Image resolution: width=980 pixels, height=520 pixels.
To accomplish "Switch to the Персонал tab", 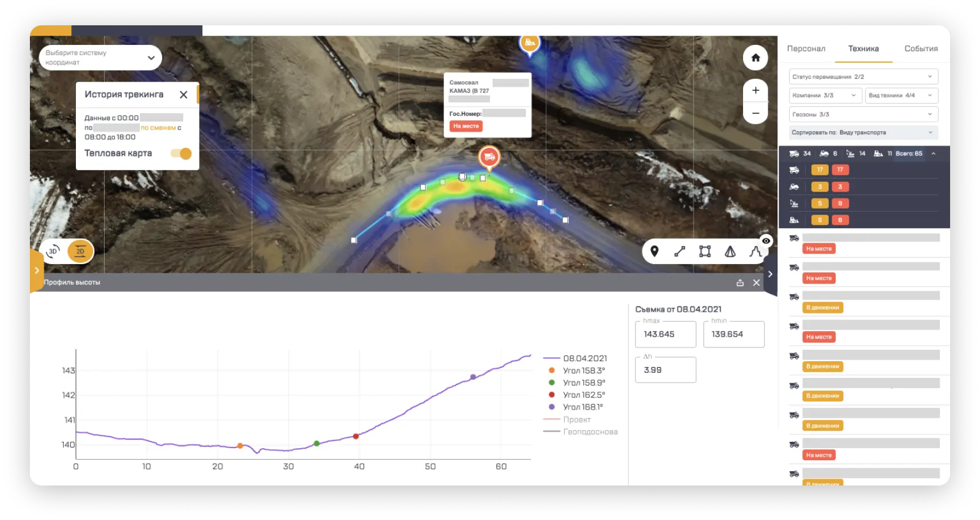I will pyautogui.click(x=806, y=49).
